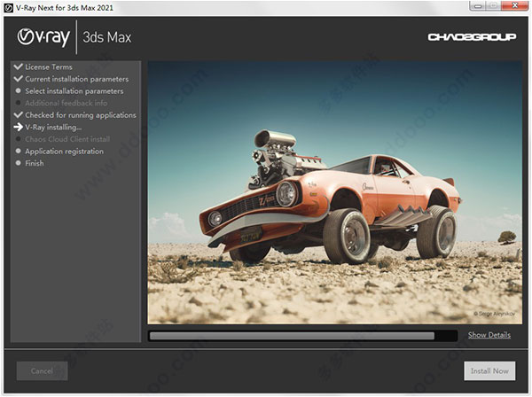Select the License Terms step
This screenshot has width=532, height=397.
(x=49, y=66)
